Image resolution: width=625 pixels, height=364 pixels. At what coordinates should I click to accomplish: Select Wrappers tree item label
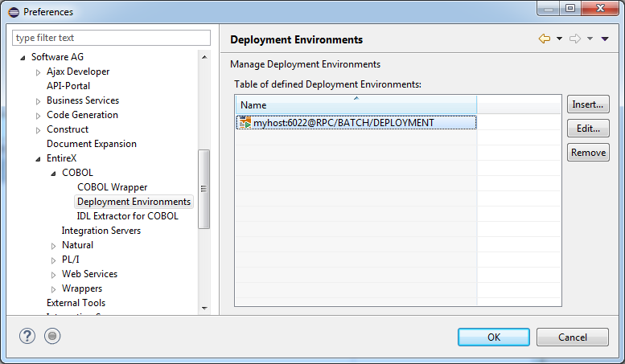pos(82,288)
